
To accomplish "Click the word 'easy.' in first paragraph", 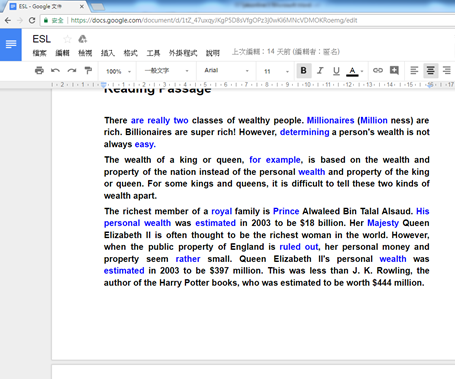I will pyautogui.click(x=145, y=144).
